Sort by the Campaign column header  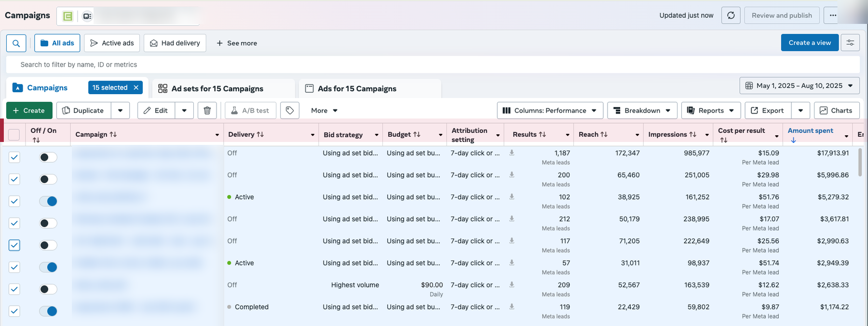tap(96, 134)
